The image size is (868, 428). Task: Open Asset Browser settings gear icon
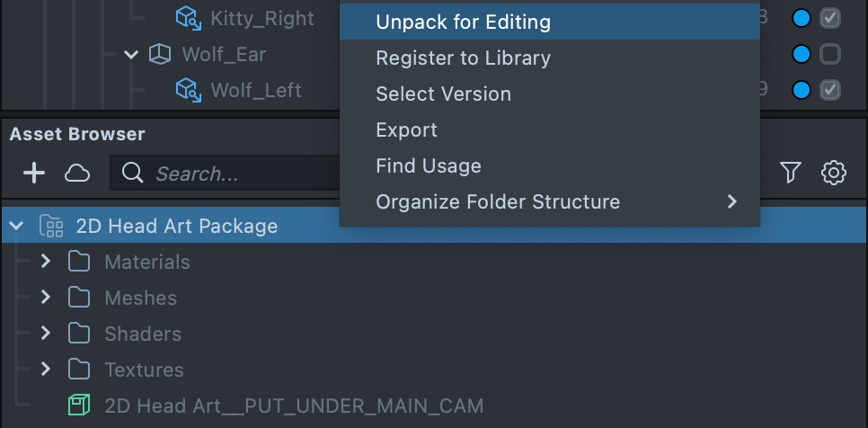point(834,173)
